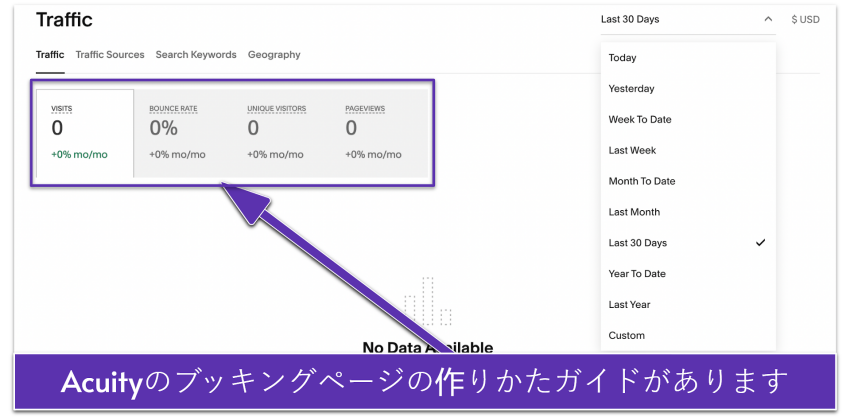
Task: Select Last Month in dropdown
Action: (x=688, y=212)
